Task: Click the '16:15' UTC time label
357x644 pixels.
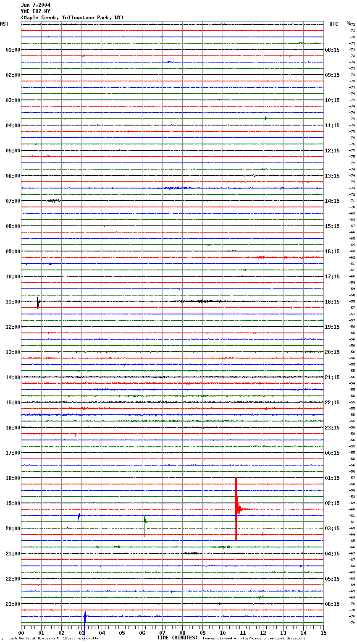Action: coord(332,251)
